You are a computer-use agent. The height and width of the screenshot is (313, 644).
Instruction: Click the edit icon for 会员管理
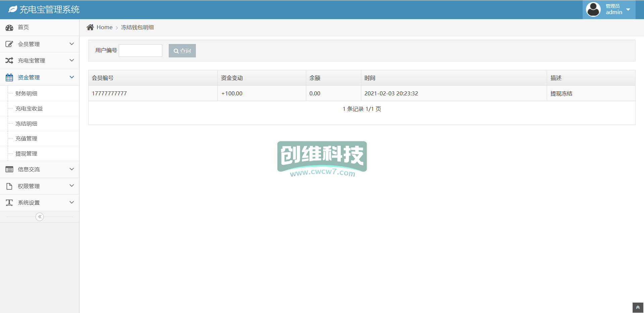click(9, 44)
